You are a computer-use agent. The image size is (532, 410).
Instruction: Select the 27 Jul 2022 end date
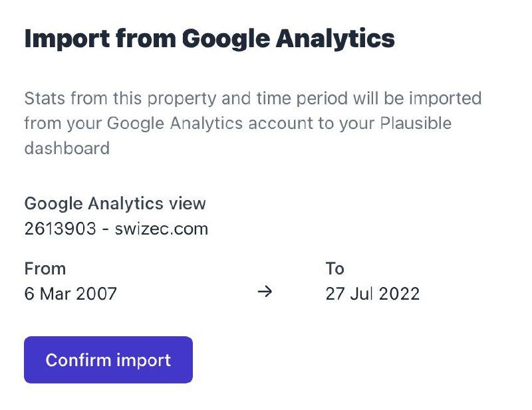[x=372, y=293]
